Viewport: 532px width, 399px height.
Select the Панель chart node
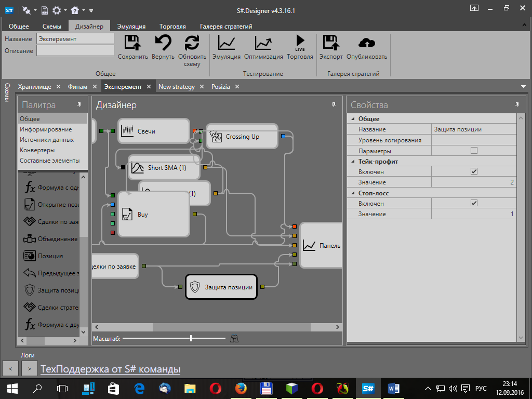(x=321, y=245)
